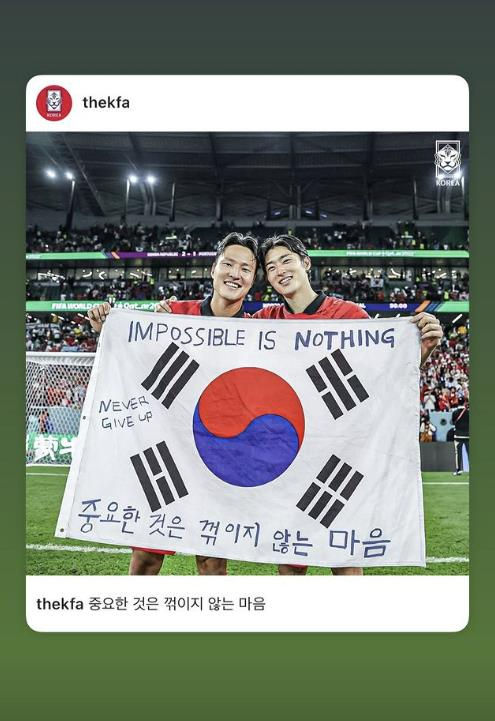
Task: Select the Korean caption text below photo
Action: [176, 604]
